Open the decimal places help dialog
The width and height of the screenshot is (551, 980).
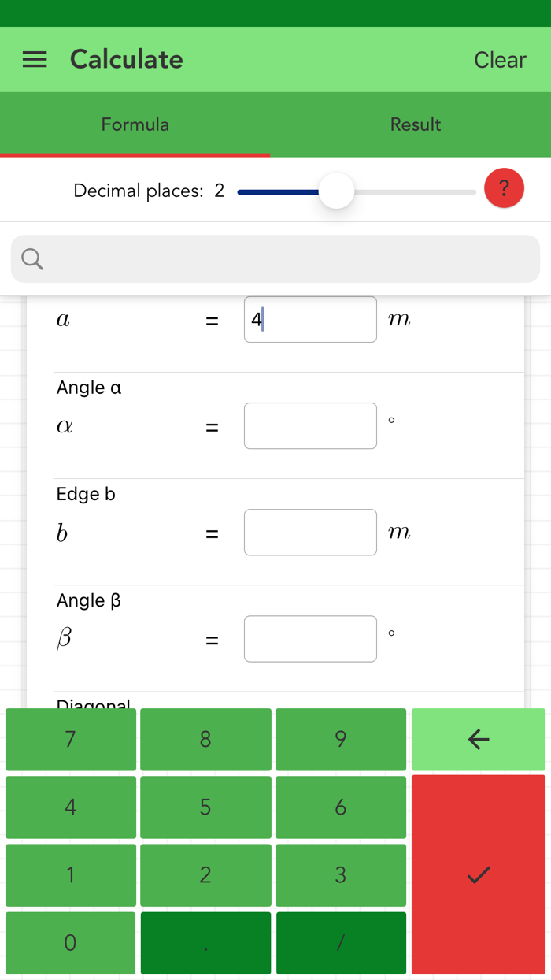coord(504,188)
